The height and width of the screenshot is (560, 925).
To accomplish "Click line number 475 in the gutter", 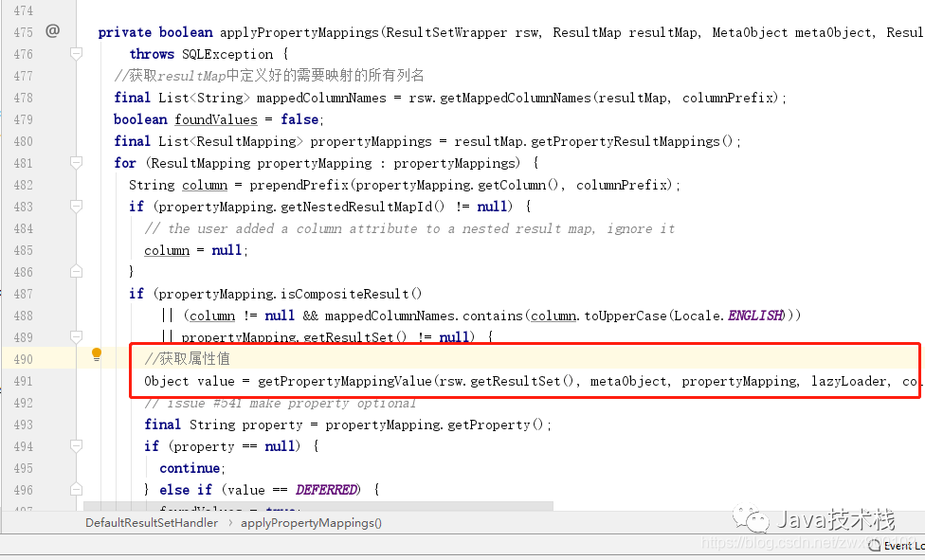I will tap(24, 32).
